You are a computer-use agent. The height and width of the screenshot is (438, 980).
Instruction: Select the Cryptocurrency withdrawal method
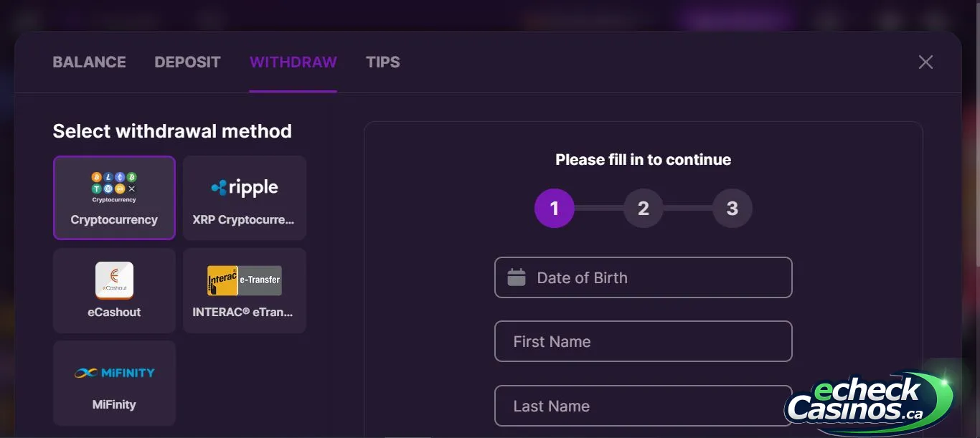tap(114, 198)
